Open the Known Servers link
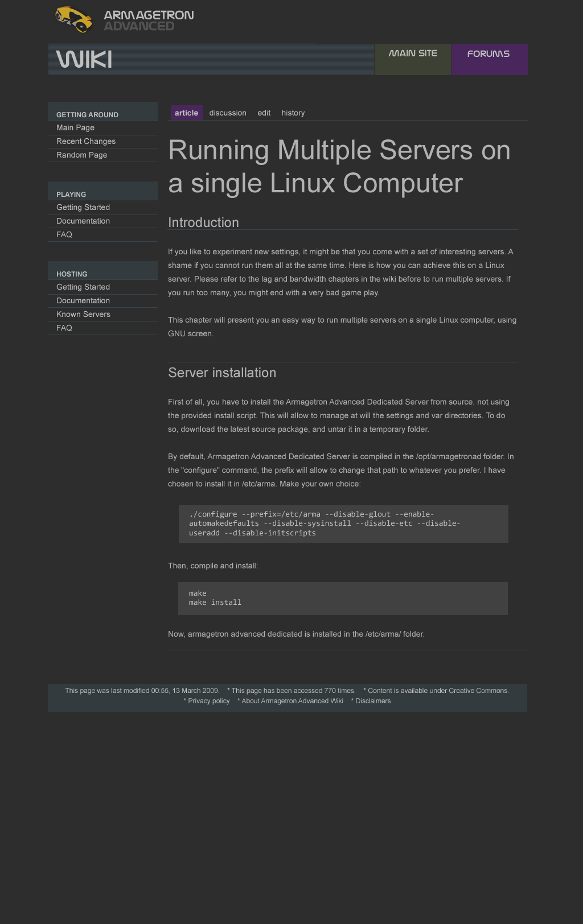 click(83, 315)
